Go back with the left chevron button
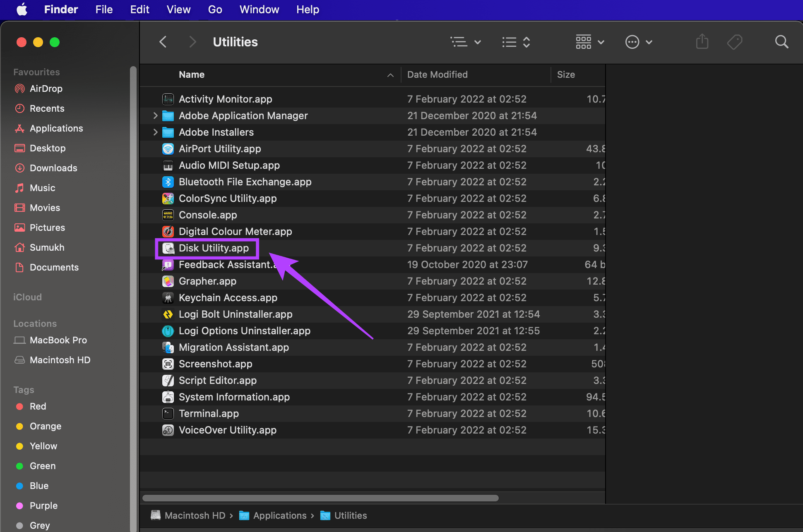Screen dimensions: 803x532 (x=163, y=42)
